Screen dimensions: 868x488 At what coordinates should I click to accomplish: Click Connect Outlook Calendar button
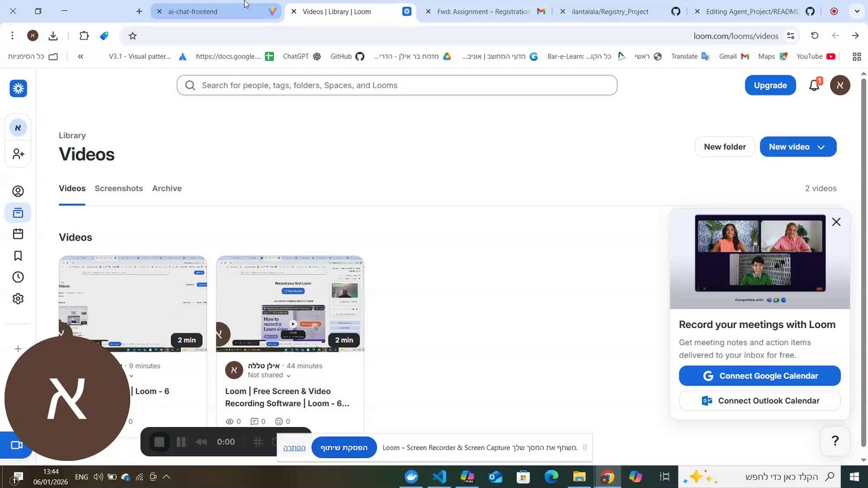coord(759,401)
